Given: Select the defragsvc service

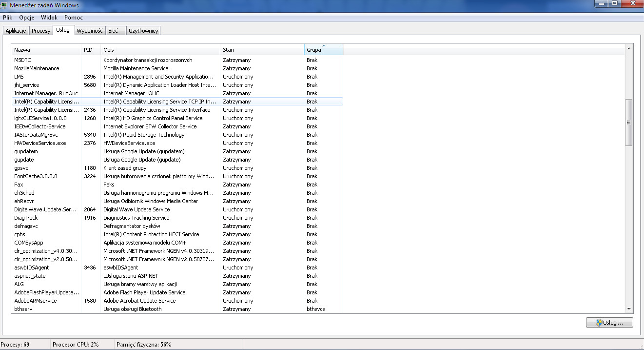Looking at the screenshot, I should click(177, 226).
